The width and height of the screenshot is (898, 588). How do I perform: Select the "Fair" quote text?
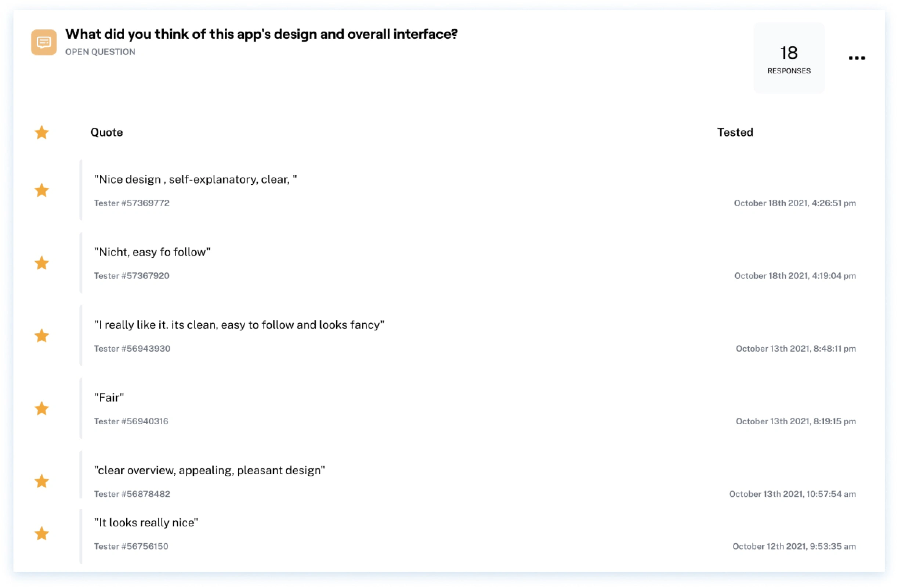pyautogui.click(x=109, y=398)
